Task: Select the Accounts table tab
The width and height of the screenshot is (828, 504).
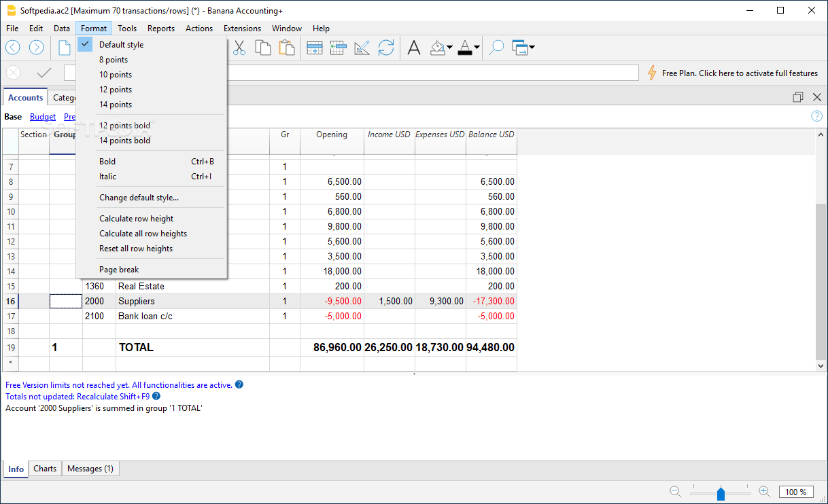Action: (x=25, y=98)
